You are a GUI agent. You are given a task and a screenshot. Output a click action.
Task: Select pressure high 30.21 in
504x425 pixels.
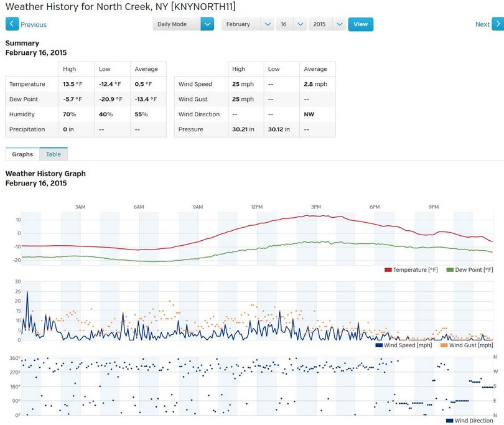tap(243, 129)
